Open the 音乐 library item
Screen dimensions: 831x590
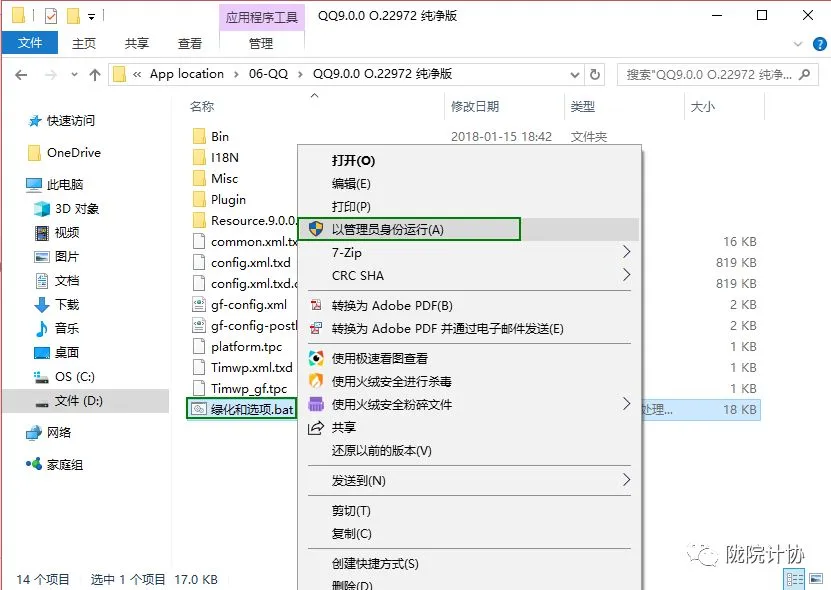point(67,328)
